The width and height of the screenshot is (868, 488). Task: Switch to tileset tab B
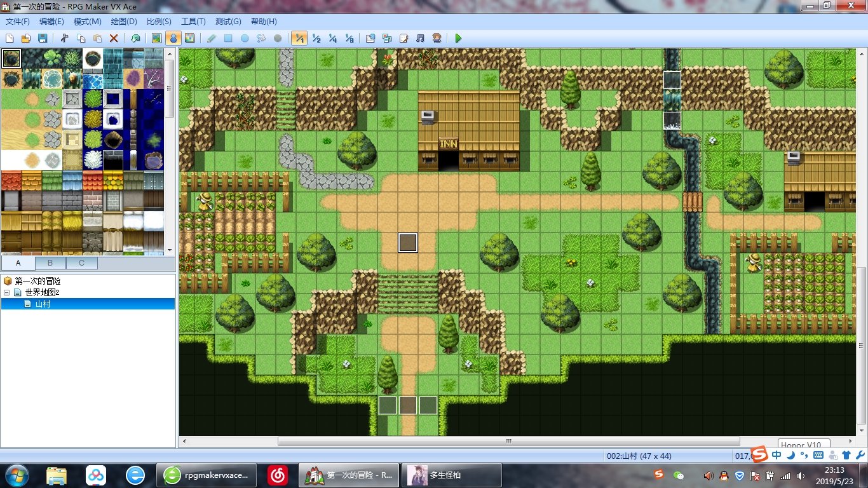click(50, 263)
